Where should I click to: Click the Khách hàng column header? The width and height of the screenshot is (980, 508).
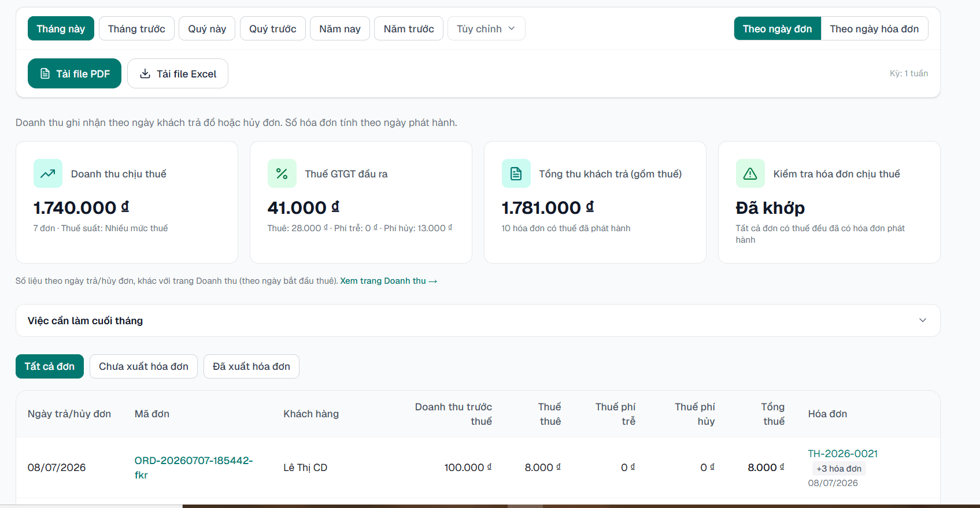(311, 414)
